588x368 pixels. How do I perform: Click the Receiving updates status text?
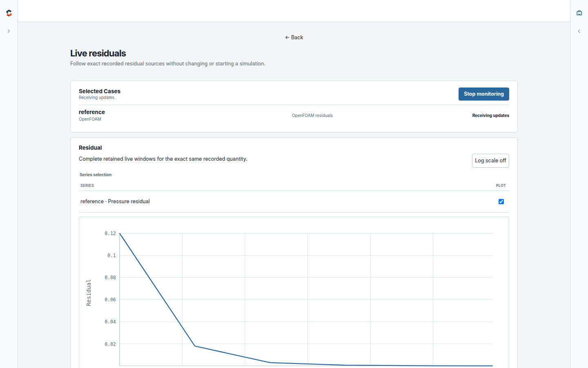(x=490, y=116)
